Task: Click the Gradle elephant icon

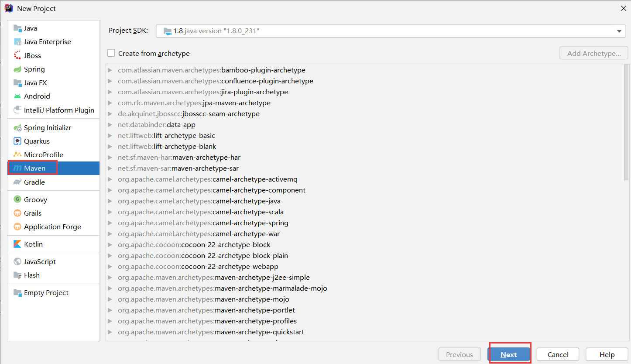Action: (x=17, y=182)
